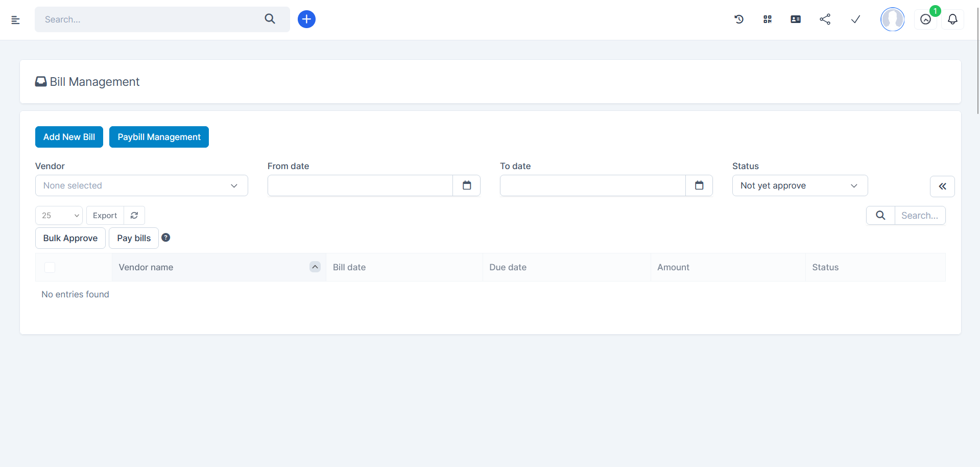980x467 pixels.
Task: Open the QR code icon in header
Action: click(x=767, y=19)
